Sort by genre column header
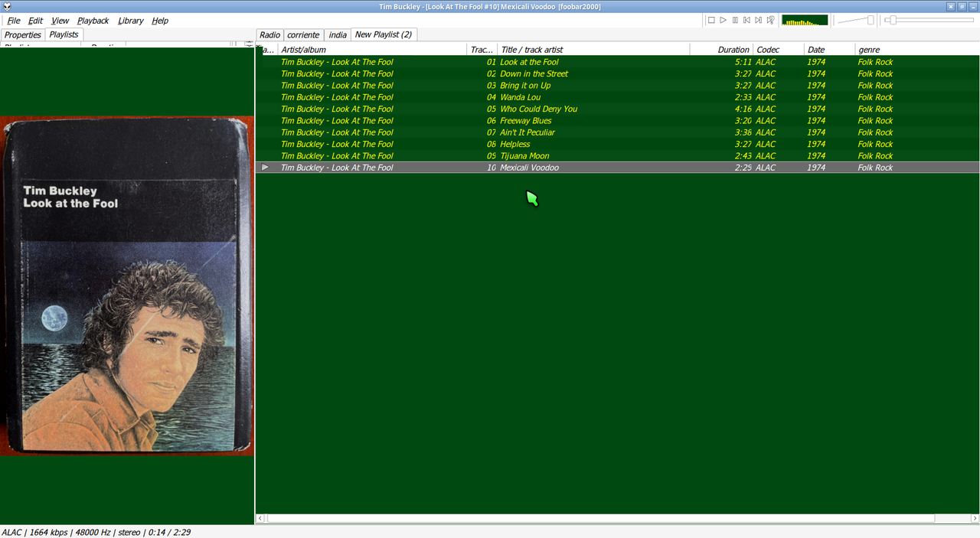The height and width of the screenshot is (538, 980). [916, 50]
